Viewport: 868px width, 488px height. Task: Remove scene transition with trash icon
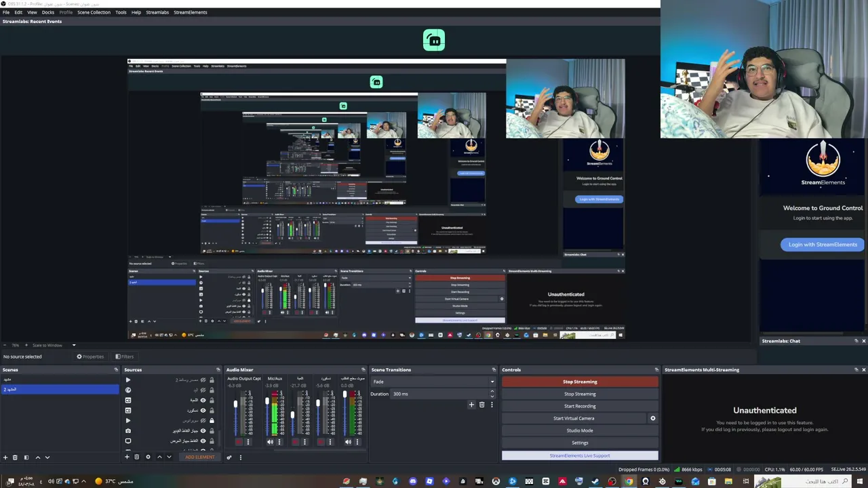(x=481, y=405)
